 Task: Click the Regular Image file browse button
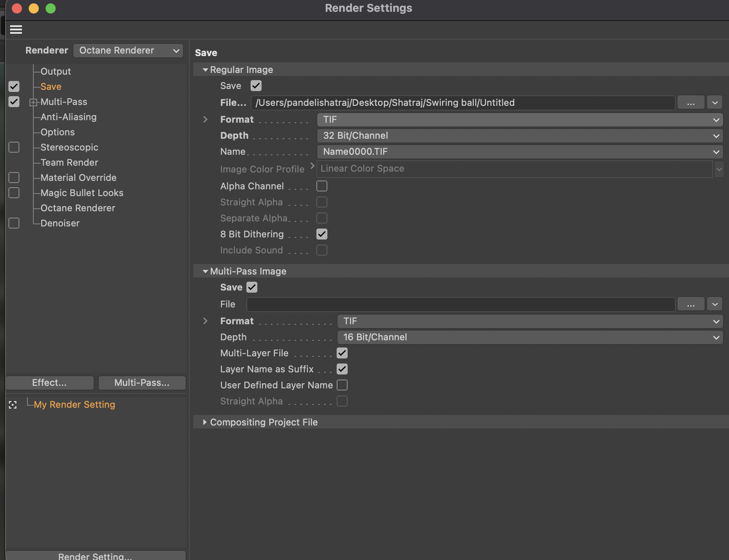pyautogui.click(x=690, y=102)
